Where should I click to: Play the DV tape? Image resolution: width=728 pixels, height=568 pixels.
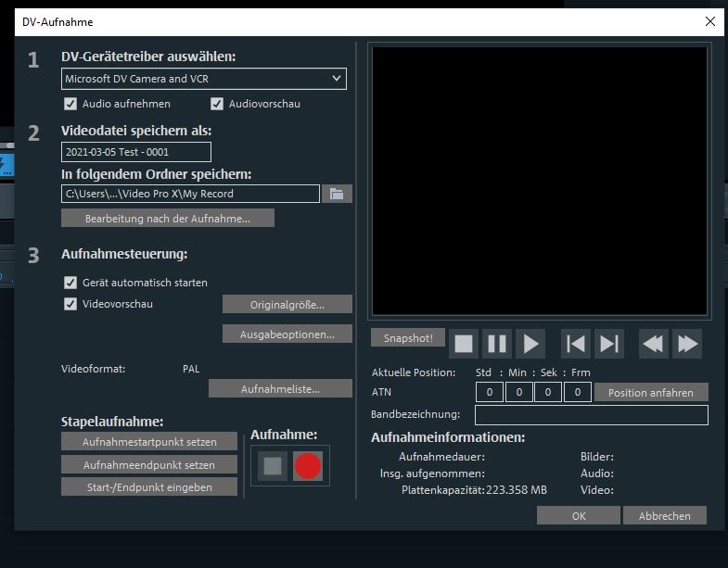[530, 344]
